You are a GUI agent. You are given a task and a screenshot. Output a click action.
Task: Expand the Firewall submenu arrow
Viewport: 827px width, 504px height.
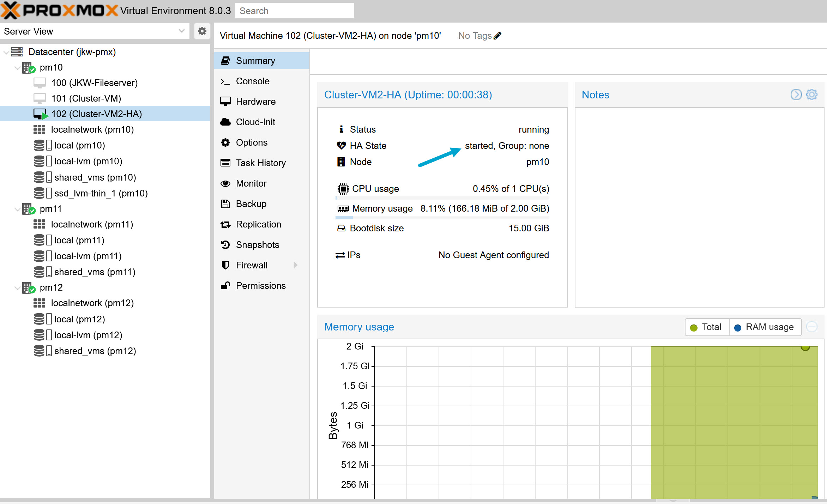(x=295, y=265)
